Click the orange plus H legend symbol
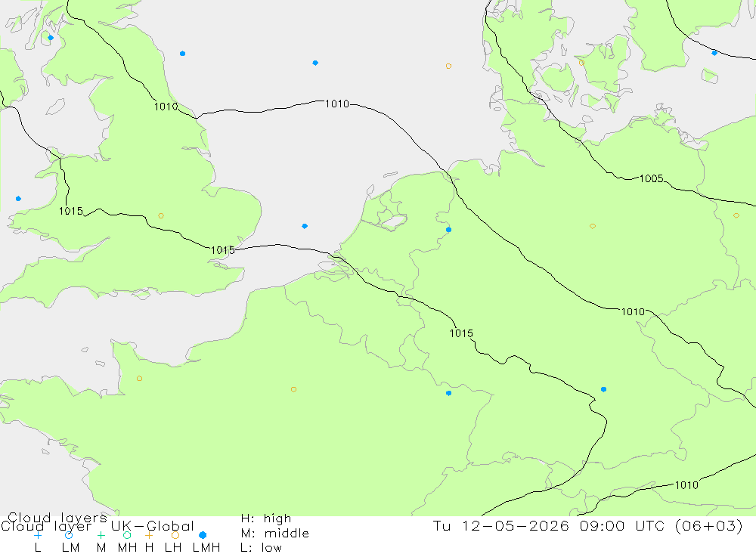Viewport: 756px width, 554px height. (149, 535)
